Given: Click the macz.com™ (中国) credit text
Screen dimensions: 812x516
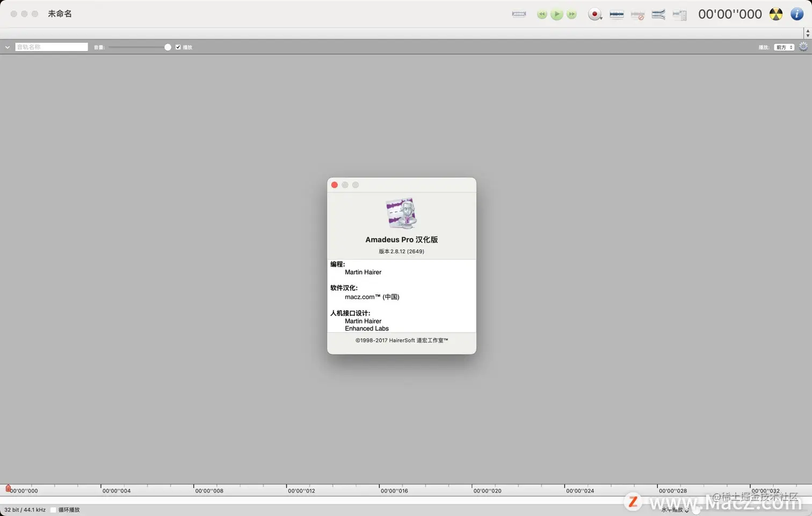Looking at the screenshot, I should pos(372,297).
